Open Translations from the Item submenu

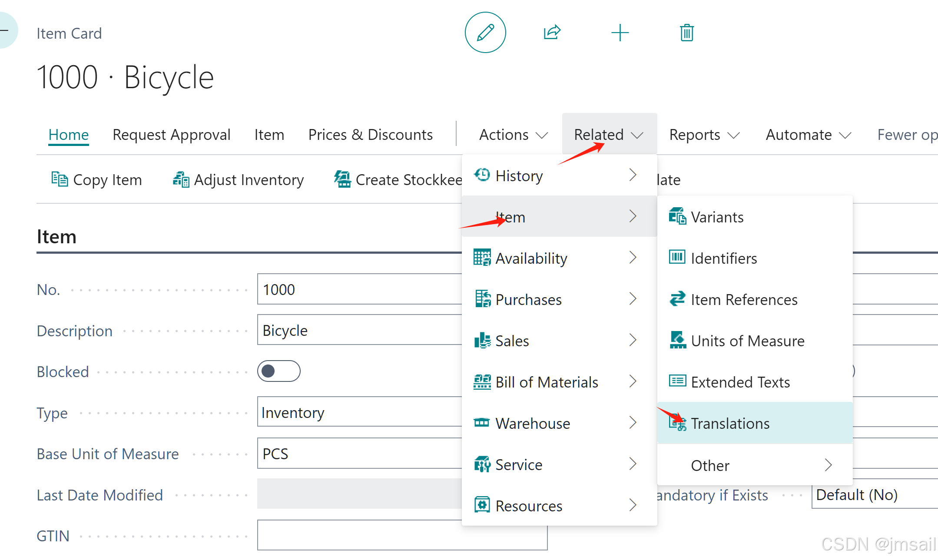click(x=730, y=423)
